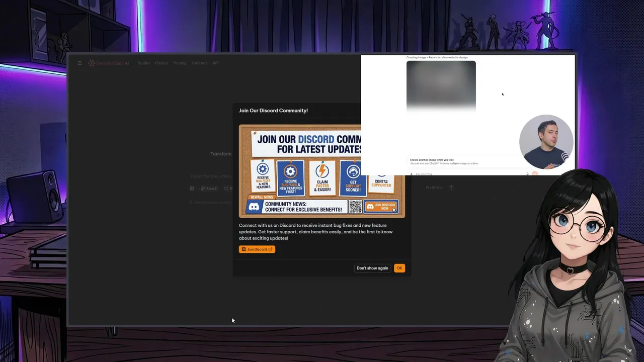Click the generating image preview in ChatGPT overlay
Screen dimensions: 644x362
point(441,85)
